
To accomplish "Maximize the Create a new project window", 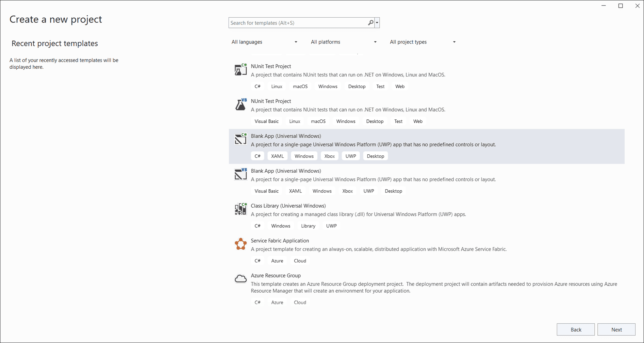I will 621,6.
